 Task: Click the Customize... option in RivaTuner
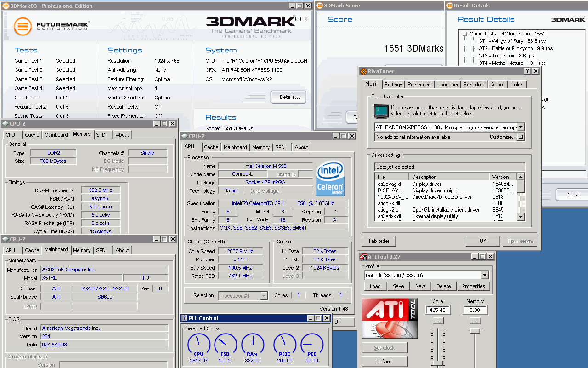click(502, 137)
